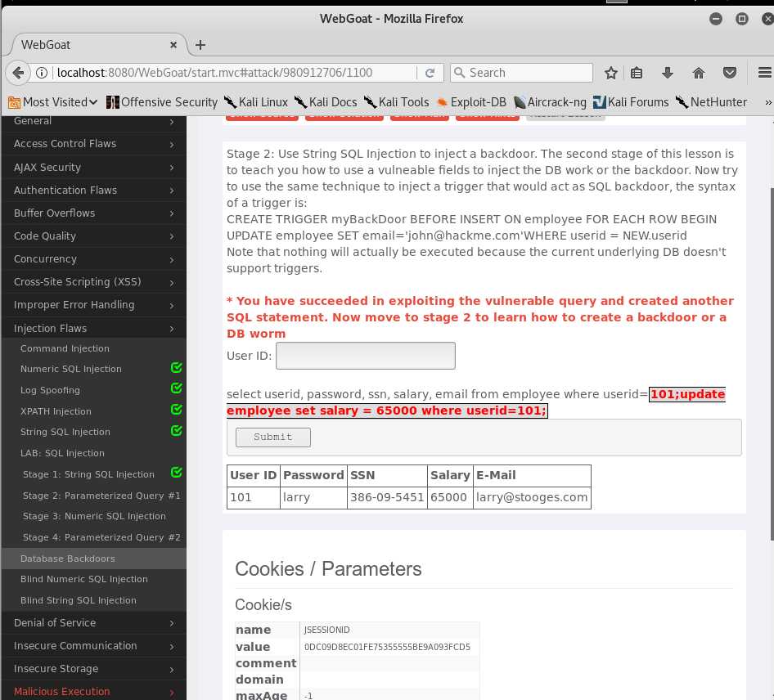Open site information icon in address bar
Screen dimensions: 774x700
click(x=42, y=73)
